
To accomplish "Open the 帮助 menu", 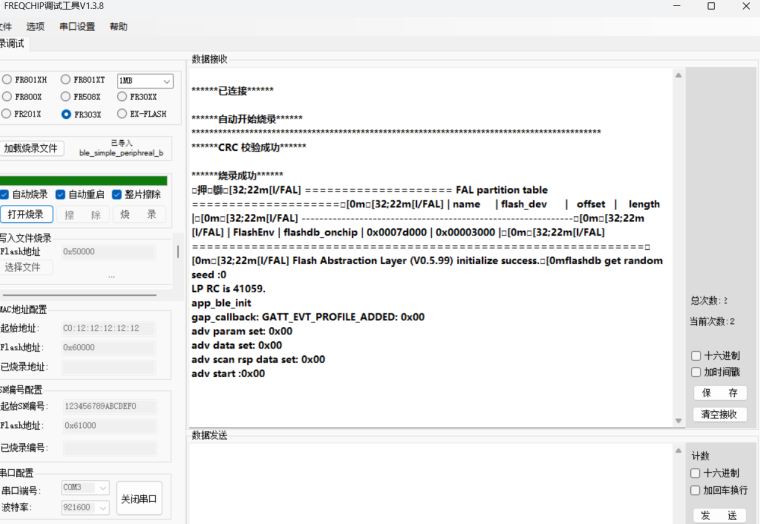I will click(118, 27).
